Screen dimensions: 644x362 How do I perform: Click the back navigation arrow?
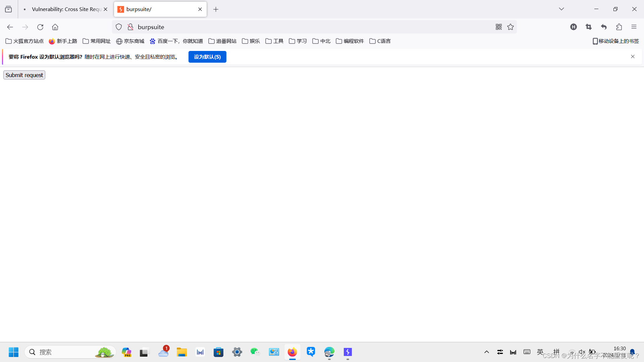point(10,27)
